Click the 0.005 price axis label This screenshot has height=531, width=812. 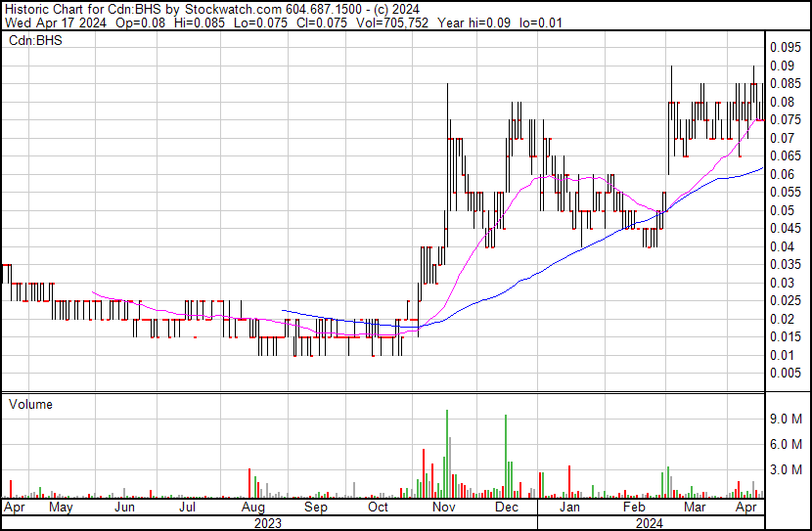(786, 374)
